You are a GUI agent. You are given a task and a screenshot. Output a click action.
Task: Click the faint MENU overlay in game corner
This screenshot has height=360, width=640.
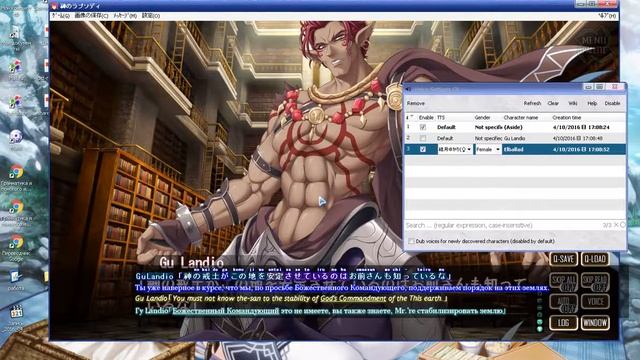[594, 41]
